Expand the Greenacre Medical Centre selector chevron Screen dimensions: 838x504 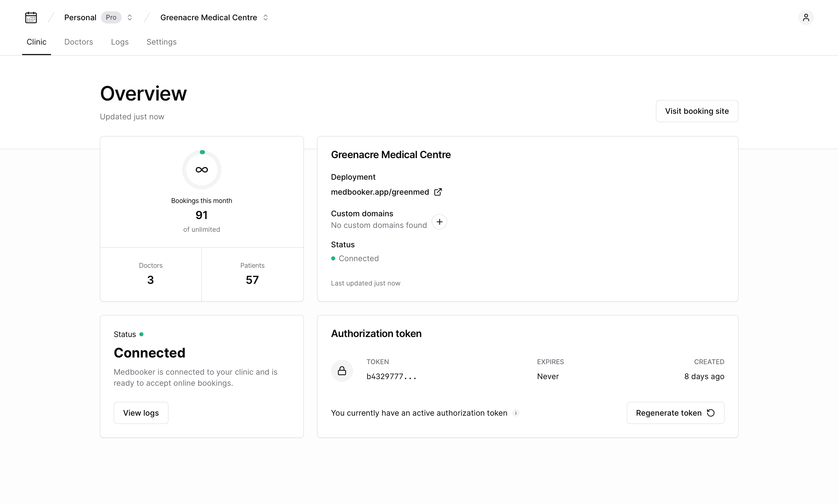tap(266, 17)
